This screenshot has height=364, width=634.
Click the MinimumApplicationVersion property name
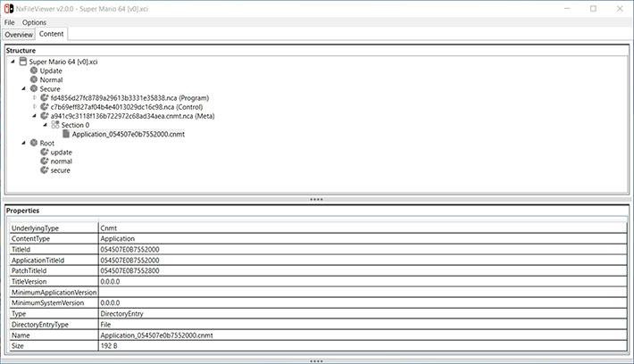point(54,292)
